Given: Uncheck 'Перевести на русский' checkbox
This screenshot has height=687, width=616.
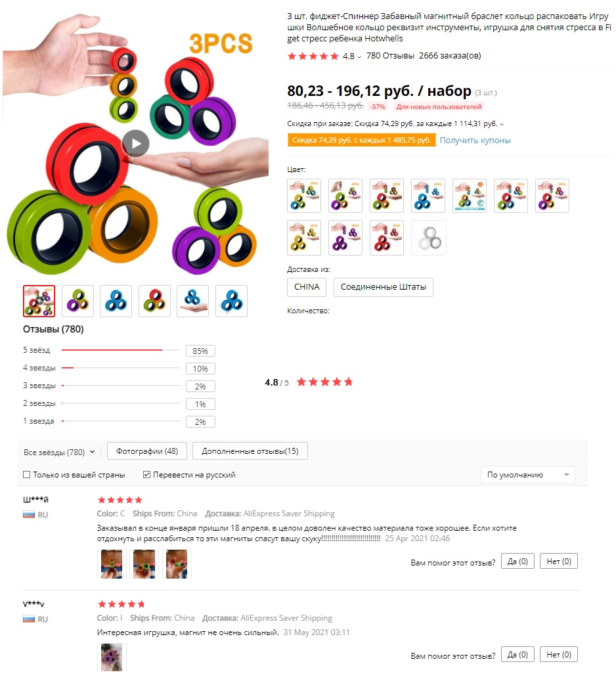Looking at the screenshot, I should (x=146, y=474).
